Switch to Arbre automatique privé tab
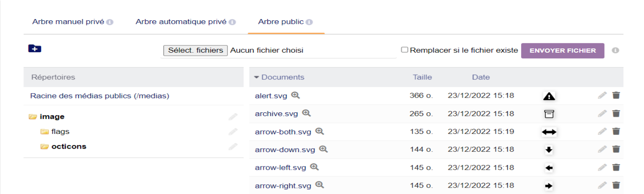This screenshot has width=644, height=194. [181, 22]
